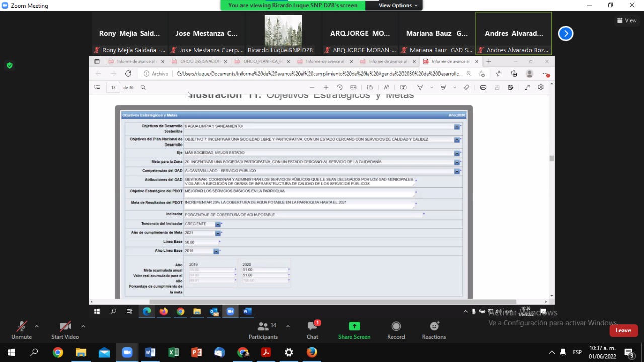Open the Windows Start menu
The height and width of the screenshot is (362, 644).
coord(11,352)
